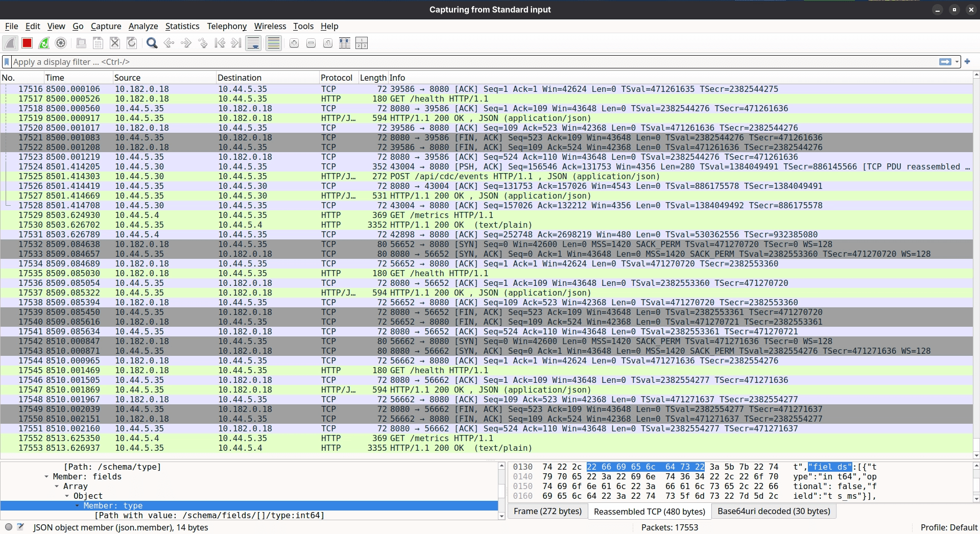Apply the display filter arrow button

(945, 62)
